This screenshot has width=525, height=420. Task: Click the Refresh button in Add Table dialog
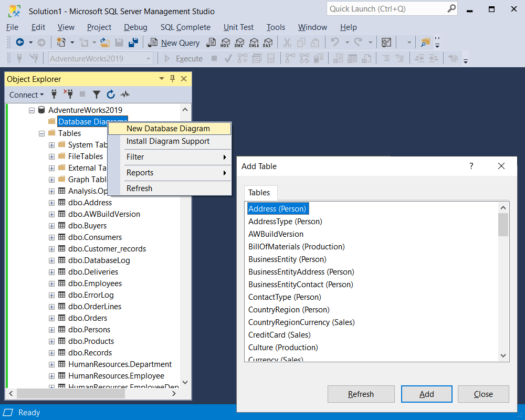tap(361, 394)
